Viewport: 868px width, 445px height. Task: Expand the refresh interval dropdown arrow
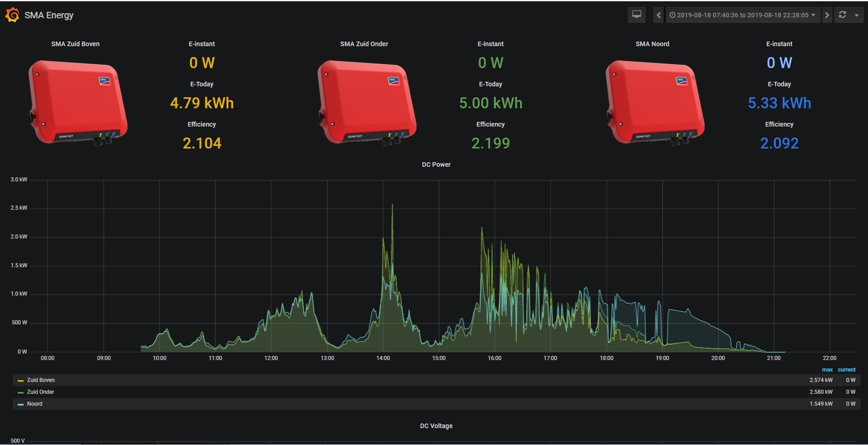point(857,15)
